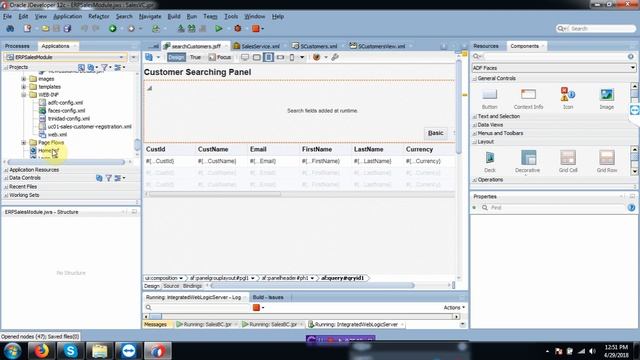Open the Refactor menu
Screen dimensions: 640x360
pos(99,16)
